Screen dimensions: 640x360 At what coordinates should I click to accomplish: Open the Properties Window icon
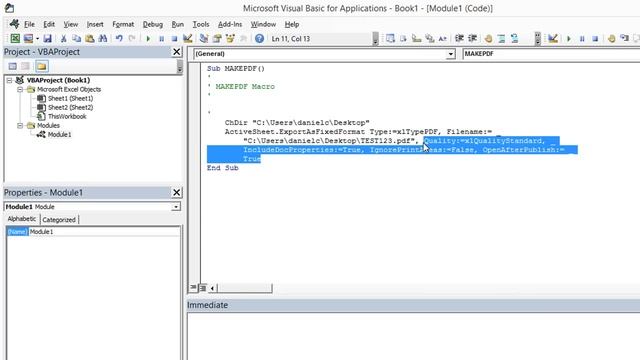coord(217,38)
